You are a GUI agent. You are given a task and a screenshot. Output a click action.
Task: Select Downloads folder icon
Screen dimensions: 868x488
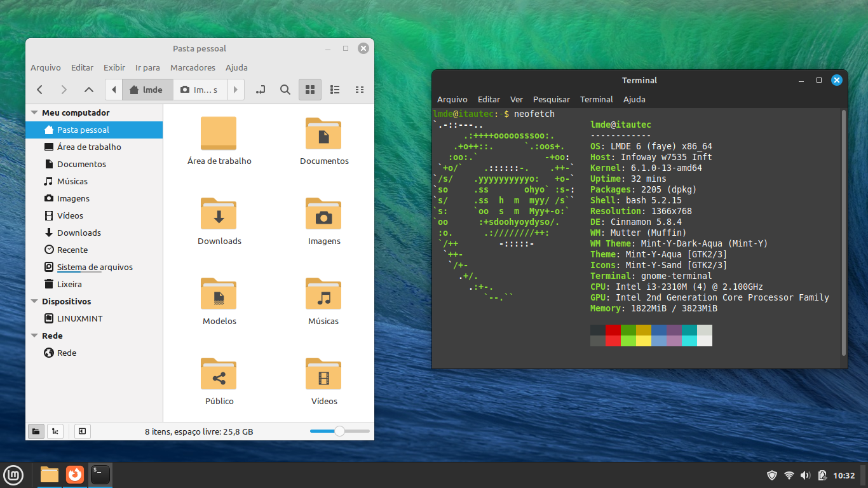(219, 214)
